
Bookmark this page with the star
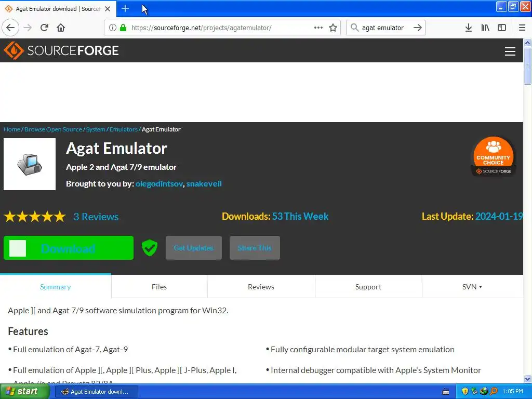(x=333, y=28)
